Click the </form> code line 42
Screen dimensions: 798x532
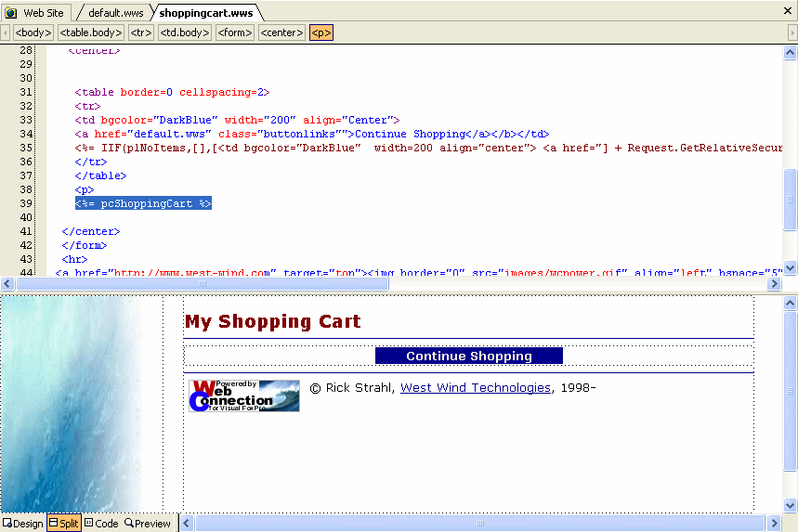84,245
